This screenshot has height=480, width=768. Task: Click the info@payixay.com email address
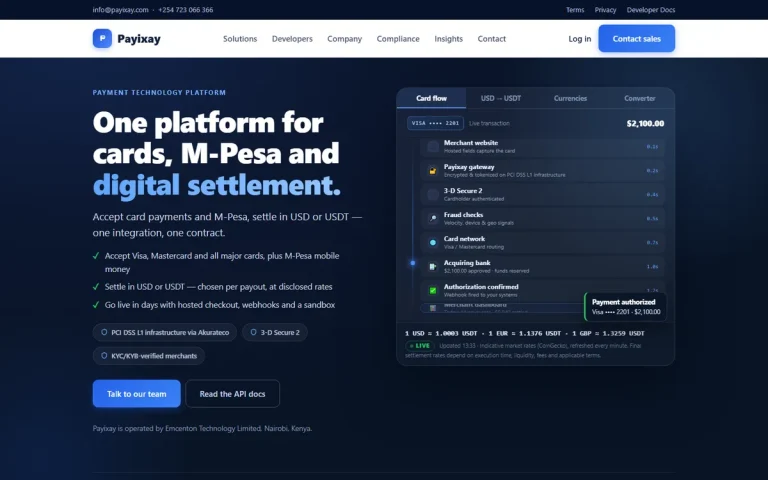120,10
